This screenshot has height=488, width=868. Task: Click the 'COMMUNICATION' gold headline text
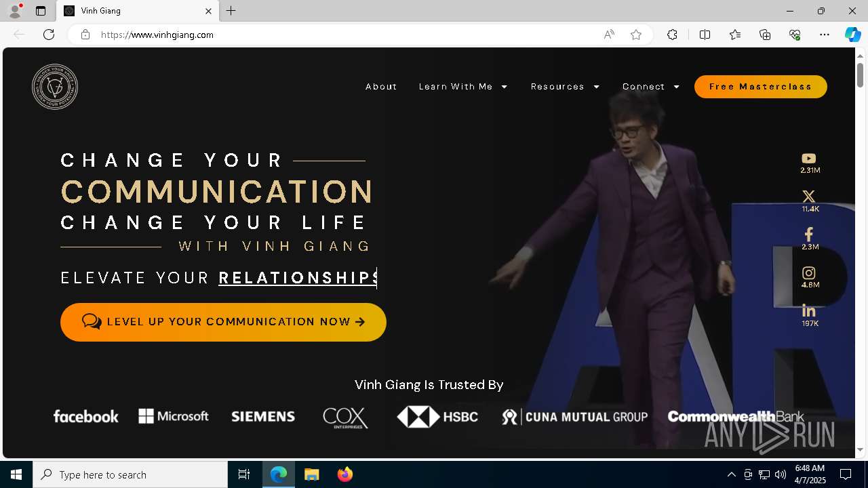pyautogui.click(x=216, y=192)
